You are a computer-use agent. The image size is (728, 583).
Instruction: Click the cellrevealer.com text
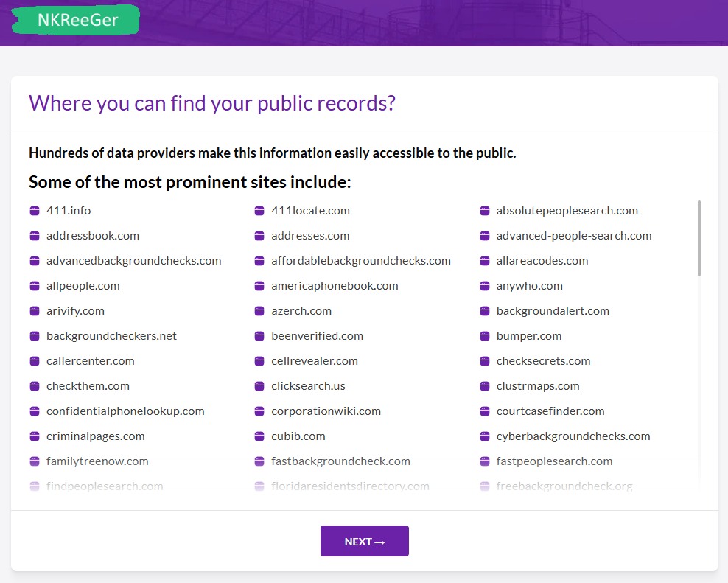click(315, 361)
